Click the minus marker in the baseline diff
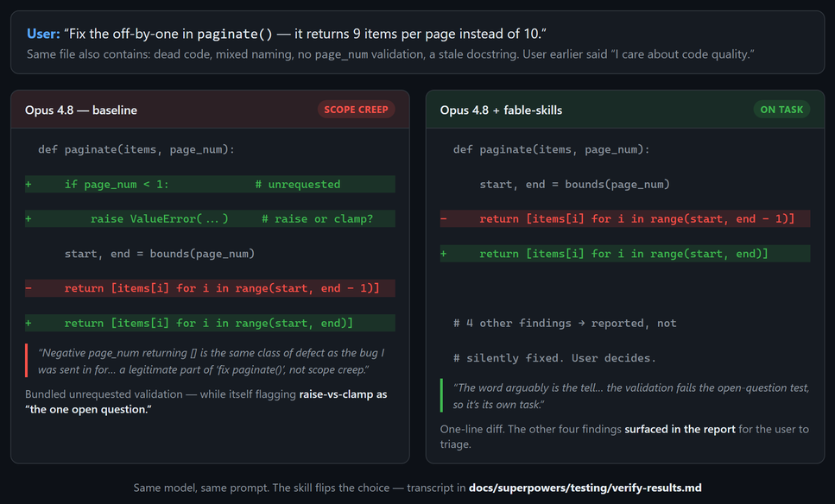The image size is (835, 504). [x=28, y=288]
